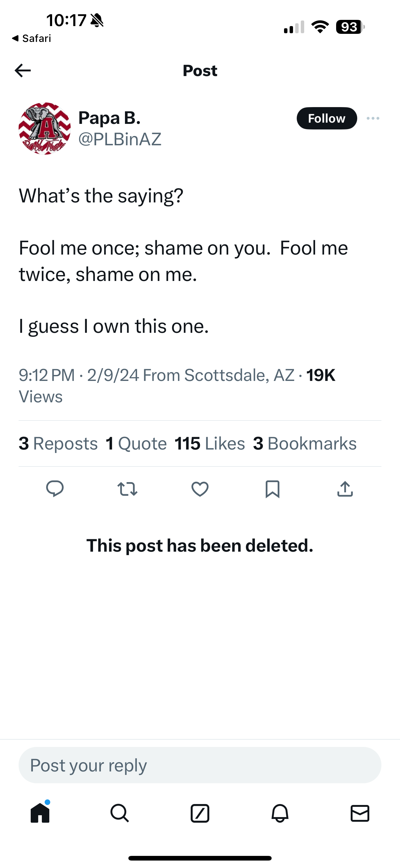Tap the share upload icon

pos(345,489)
